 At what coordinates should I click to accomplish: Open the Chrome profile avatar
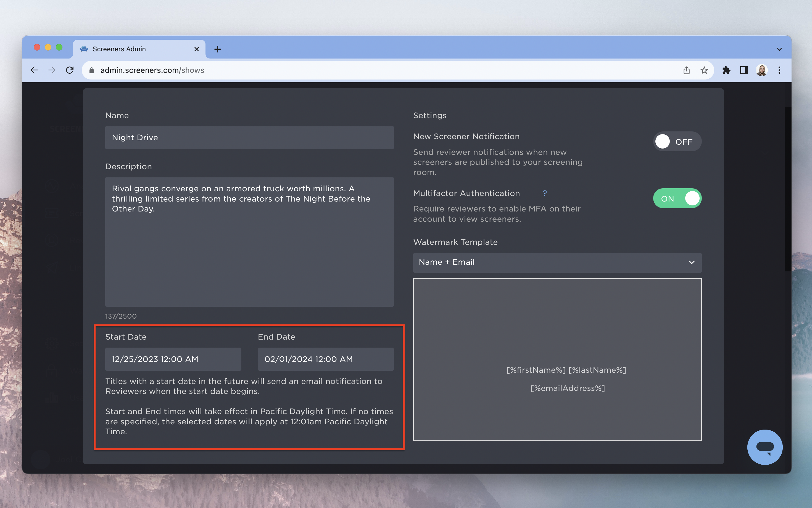click(x=761, y=70)
